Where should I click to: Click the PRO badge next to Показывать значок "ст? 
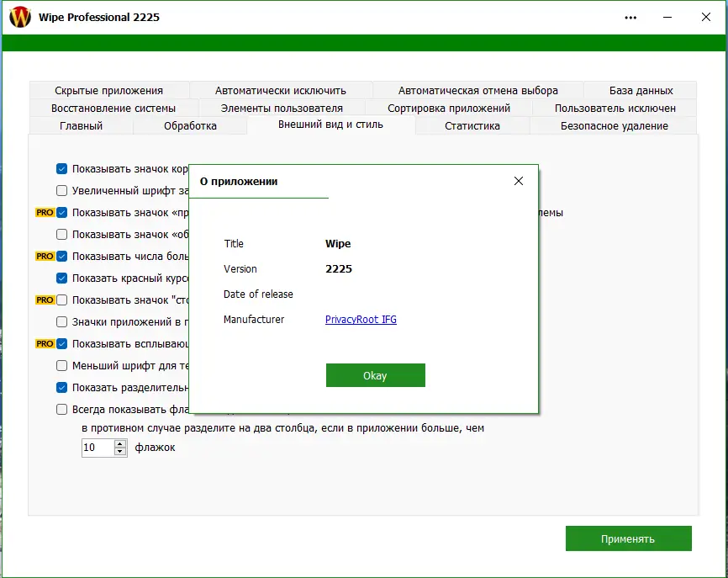point(45,300)
